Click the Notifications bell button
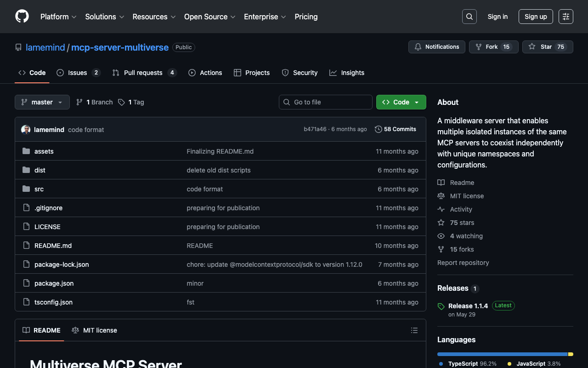 [x=436, y=47]
